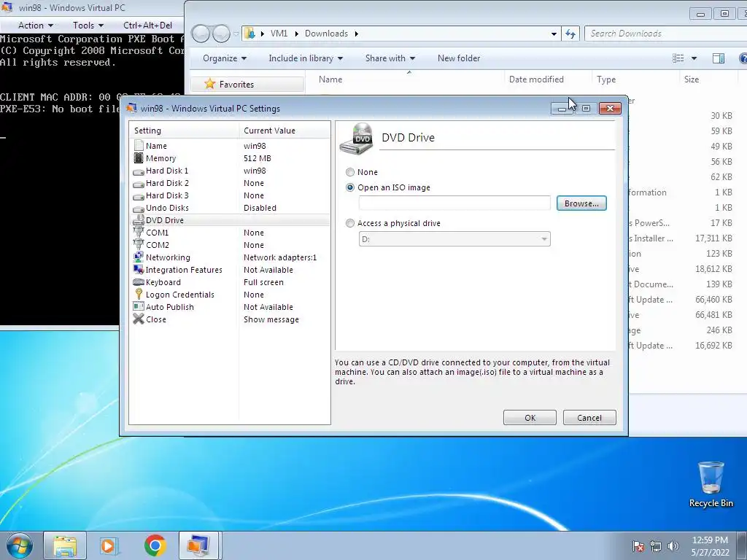Click the Cancel button
Viewport: 747px width, 560px height.
click(x=589, y=418)
